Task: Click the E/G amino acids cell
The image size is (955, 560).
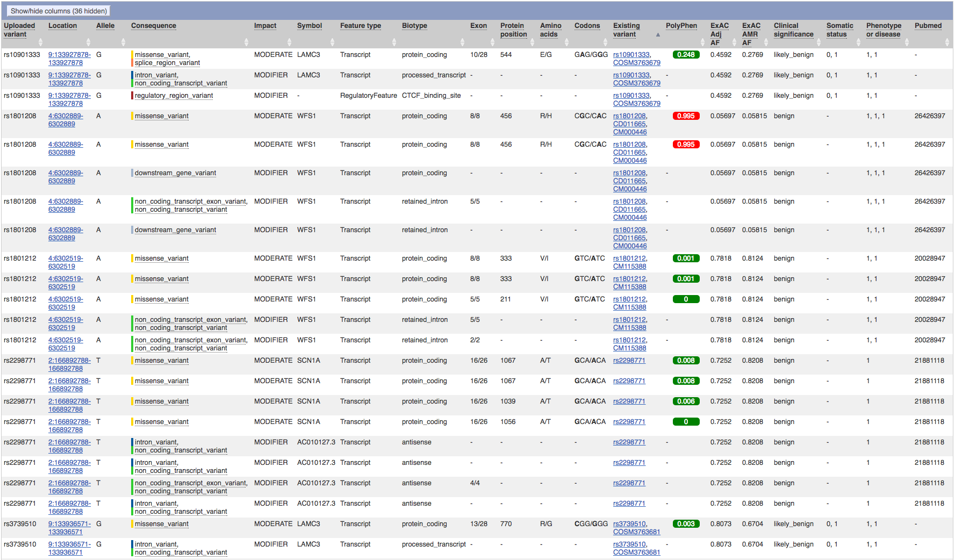Action: click(x=545, y=55)
